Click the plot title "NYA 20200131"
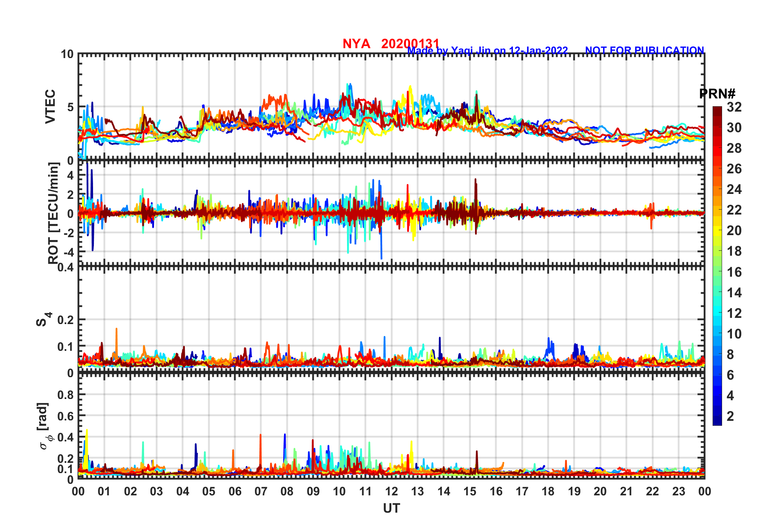783x532 pixels. (391, 44)
